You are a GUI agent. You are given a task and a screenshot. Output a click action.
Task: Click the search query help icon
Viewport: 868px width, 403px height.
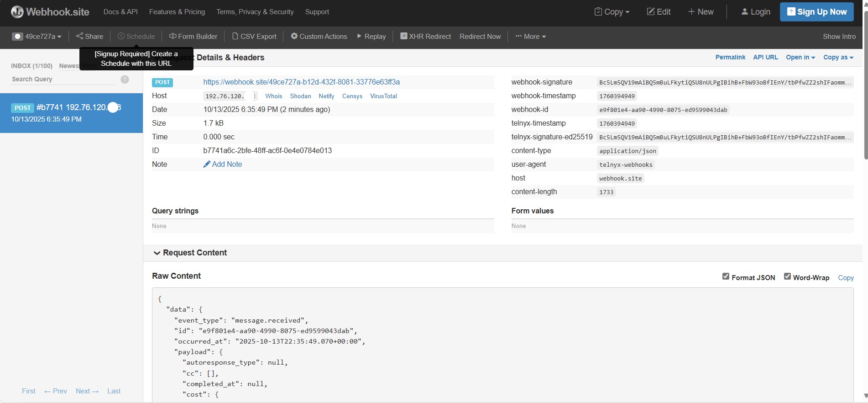(x=125, y=80)
